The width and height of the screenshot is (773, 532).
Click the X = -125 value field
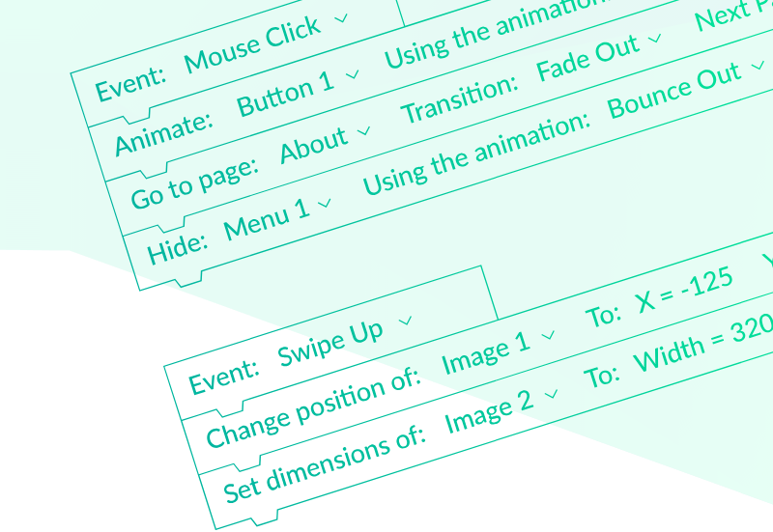coord(683,292)
